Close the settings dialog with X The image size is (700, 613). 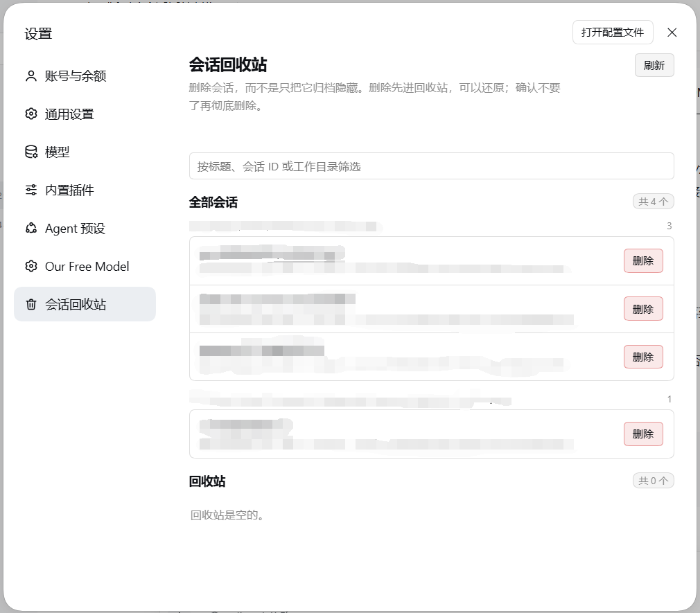point(672,32)
